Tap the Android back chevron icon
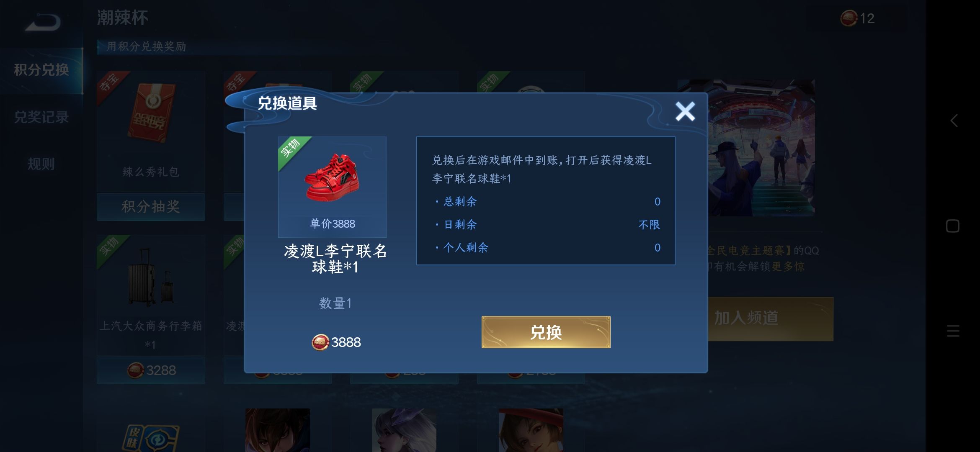 pos(954,121)
